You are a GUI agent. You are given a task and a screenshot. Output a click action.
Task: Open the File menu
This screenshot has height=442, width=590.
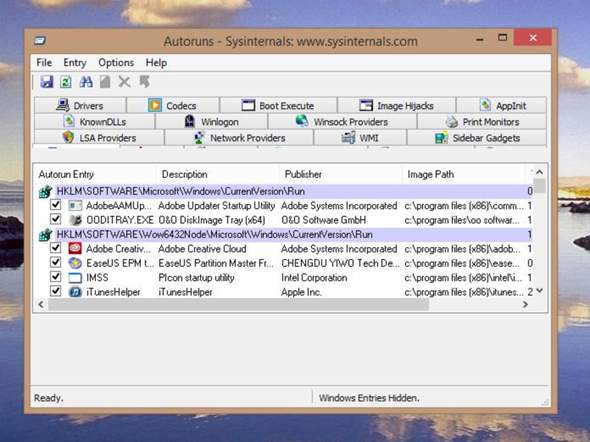(44, 62)
